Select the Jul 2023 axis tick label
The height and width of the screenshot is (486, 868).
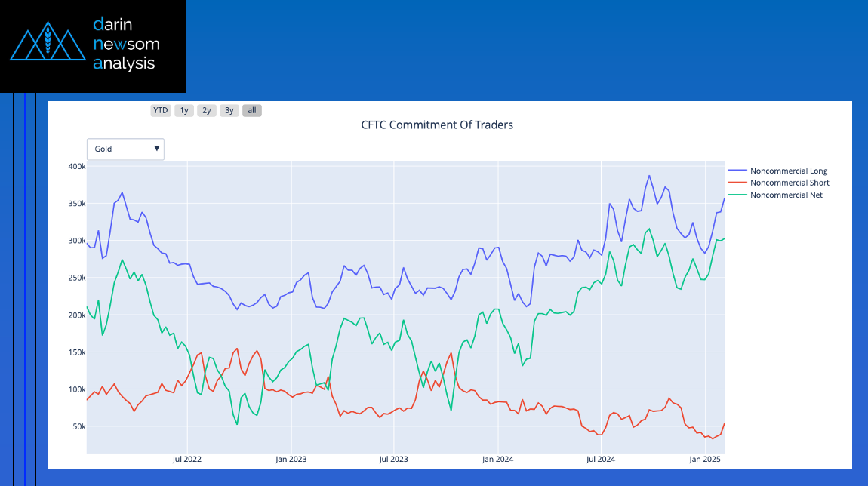tap(393, 459)
